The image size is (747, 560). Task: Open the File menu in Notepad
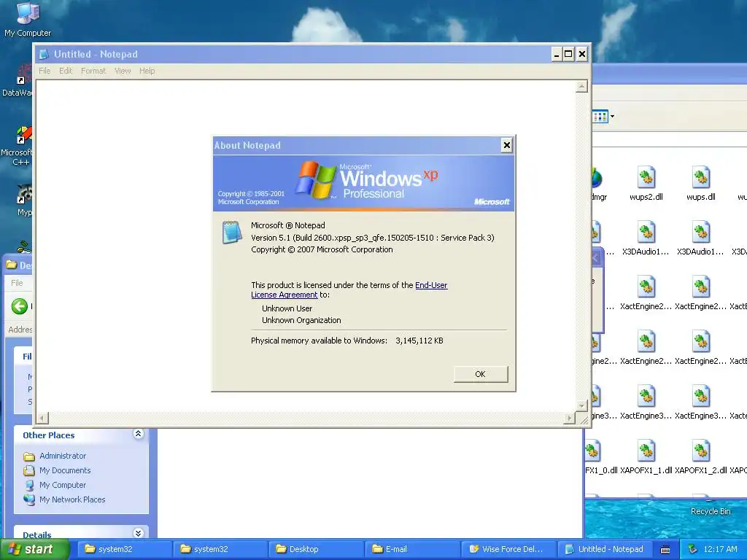tap(44, 71)
